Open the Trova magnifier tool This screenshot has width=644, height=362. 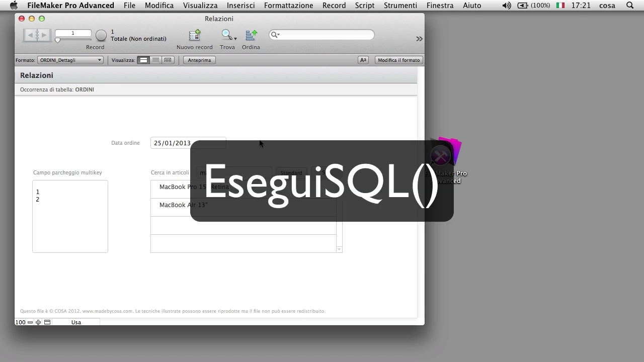226,35
